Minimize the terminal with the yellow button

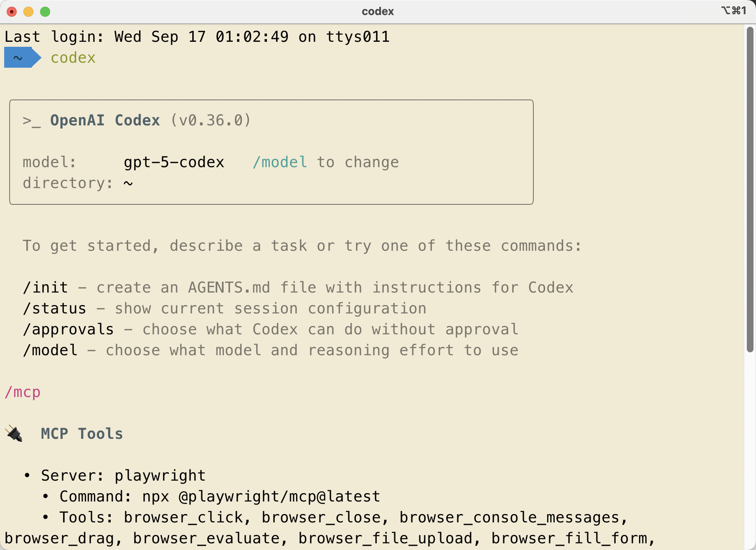[x=28, y=12]
